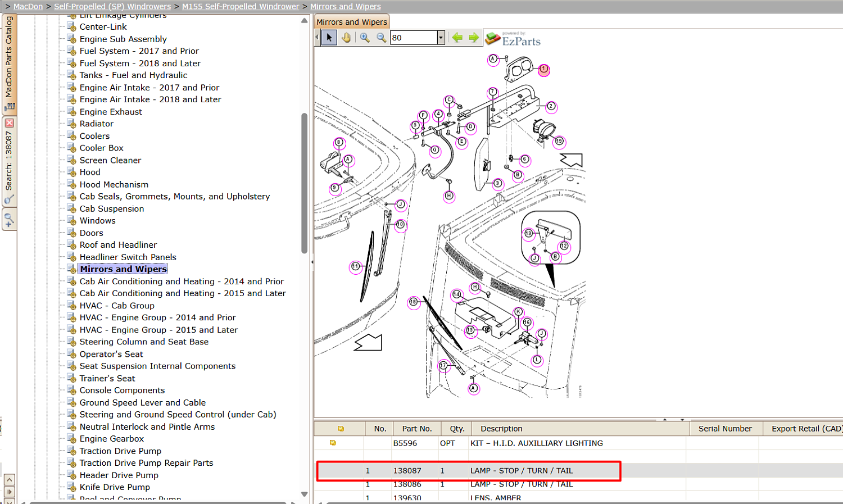Image resolution: width=843 pixels, height=504 pixels.
Task: Go to previous illustration with green left arrow
Action: [x=457, y=38]
